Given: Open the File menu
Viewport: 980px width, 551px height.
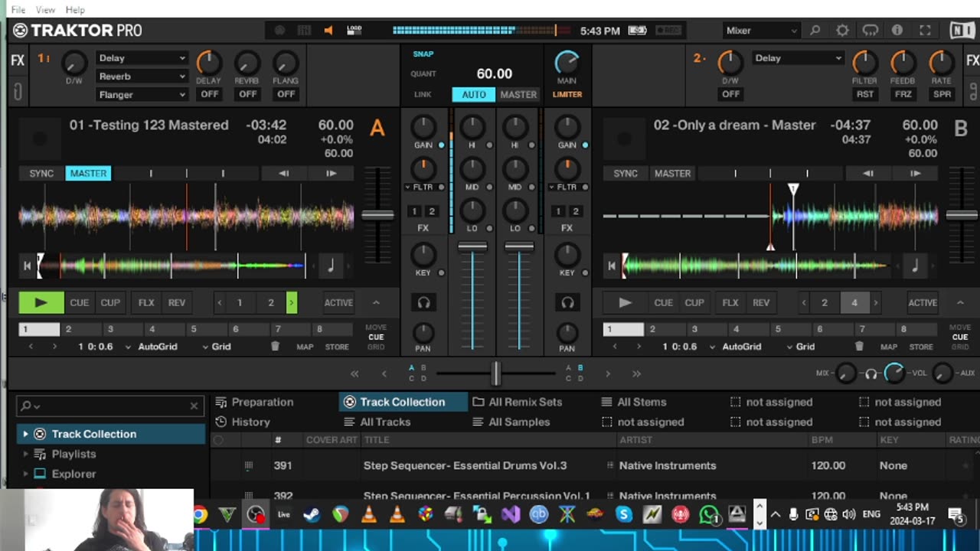Looking at the screenshot, I should [x=18, y=10].
